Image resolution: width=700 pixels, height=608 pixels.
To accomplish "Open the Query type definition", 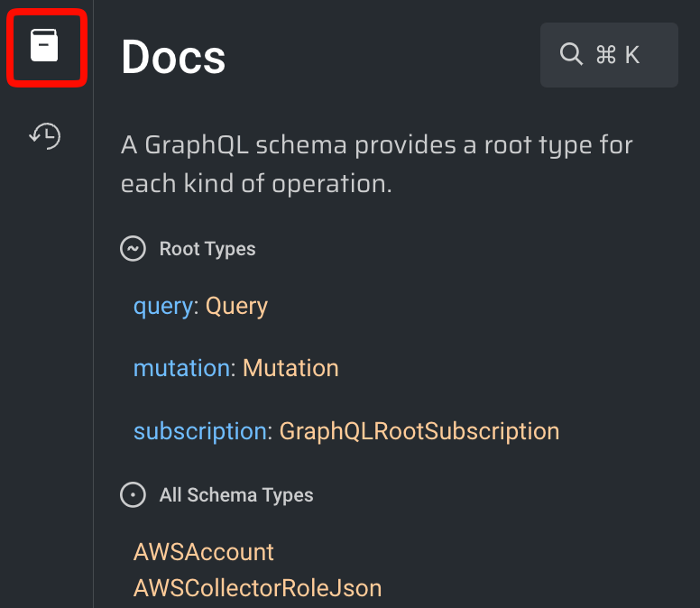I will 236,307.
